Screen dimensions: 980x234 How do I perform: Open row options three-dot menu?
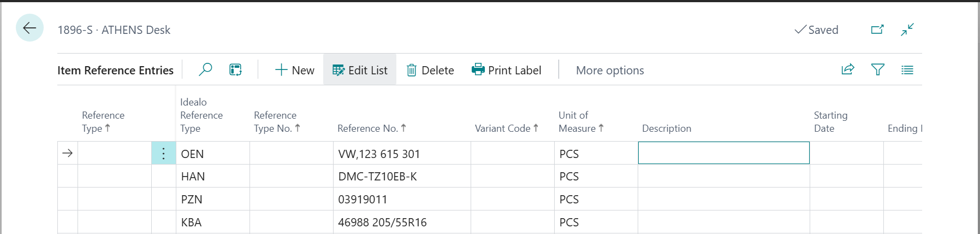[x=163, y=154]
